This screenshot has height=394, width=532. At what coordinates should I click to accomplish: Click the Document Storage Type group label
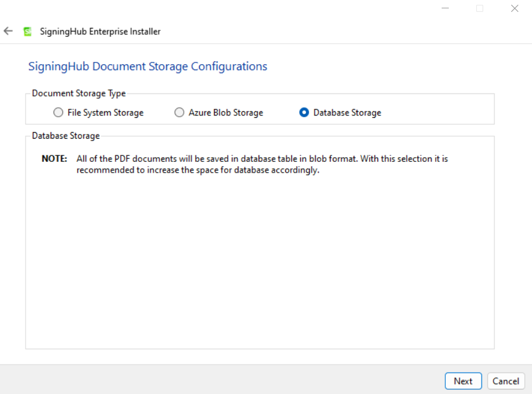click(x=78, y=93)
